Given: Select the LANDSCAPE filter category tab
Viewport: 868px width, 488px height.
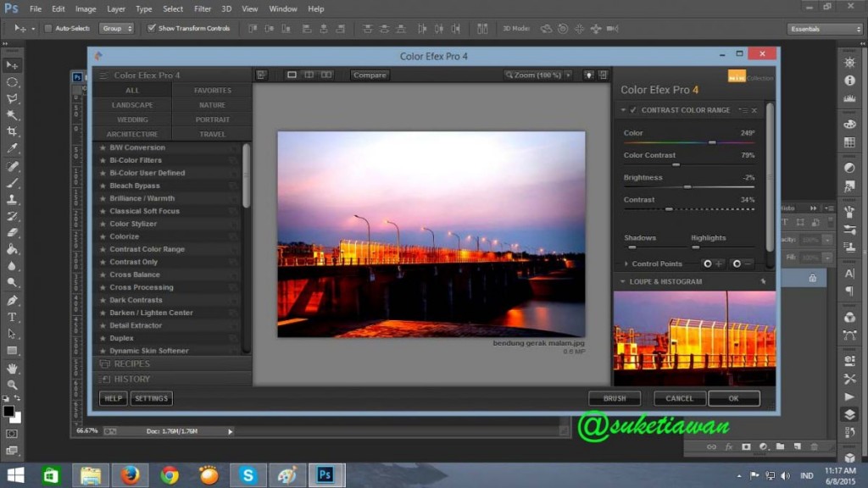Looking at the screenshot, I should click(x=132, y=105).
